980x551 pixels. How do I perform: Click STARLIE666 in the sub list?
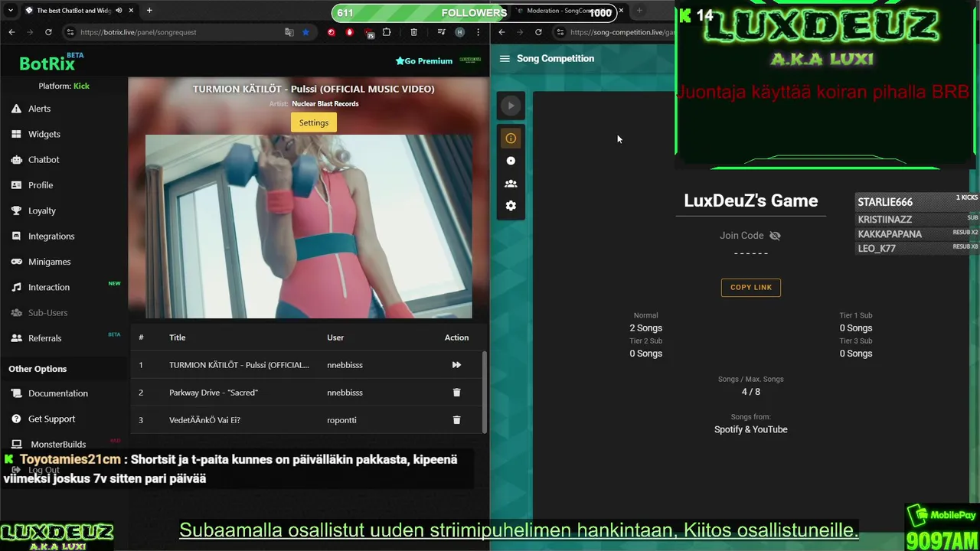pyautogui.click(x=885, y=202)
